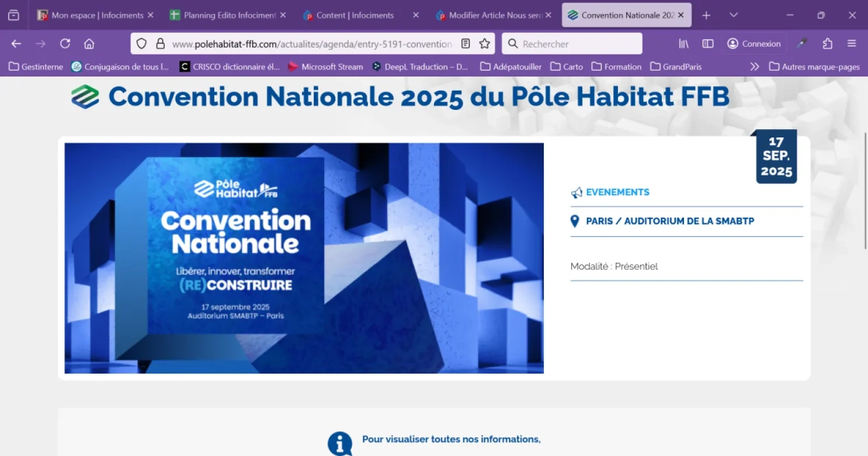868x456 pixels.
Task: Open a new tab with plus button
Action: click(x=706, y=15)
